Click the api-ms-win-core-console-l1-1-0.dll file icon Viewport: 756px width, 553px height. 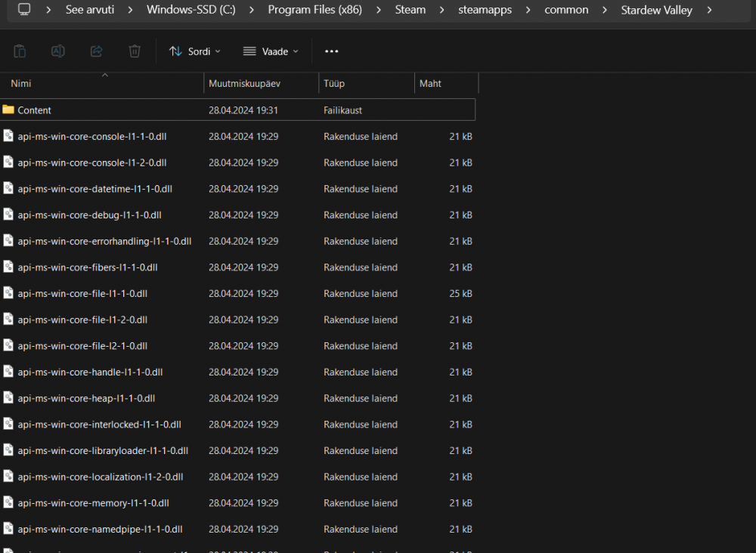pyautogui.click(x=8, y=136)
